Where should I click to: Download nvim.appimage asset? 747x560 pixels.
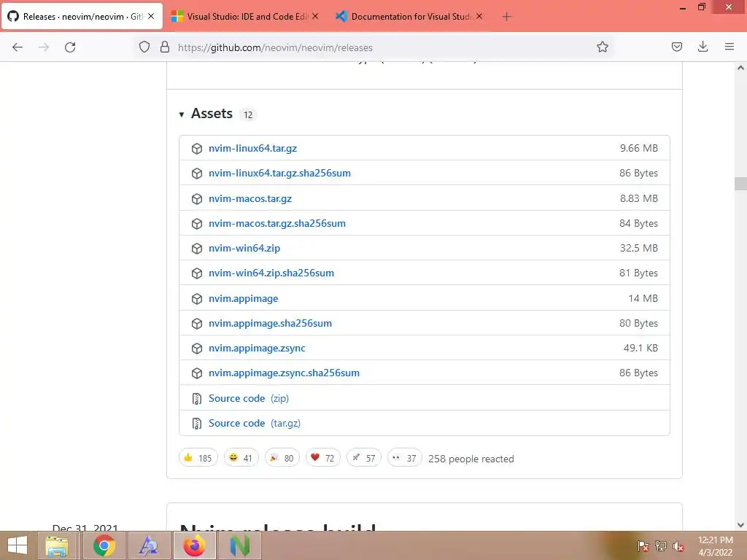(x=244, y=298)
